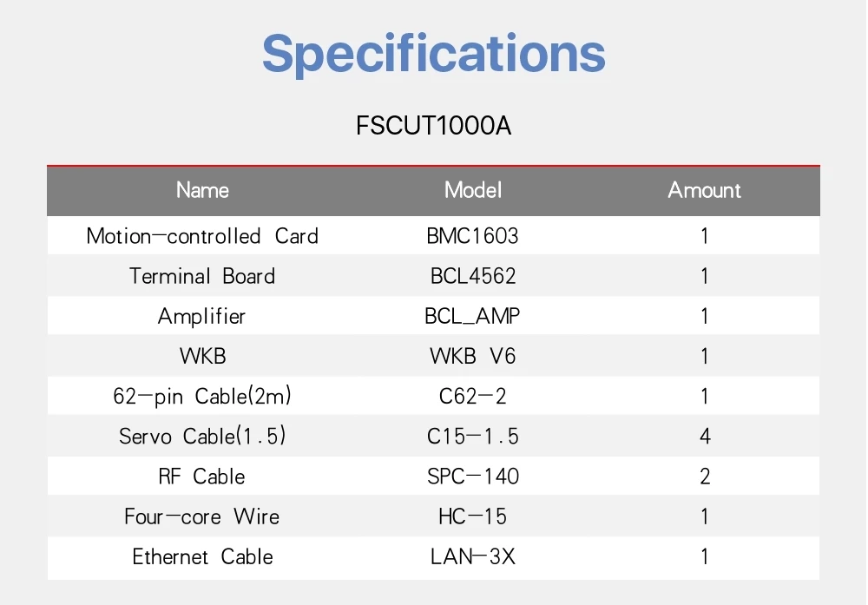
Task: Select the Terminal Board name cell
Action: click(202, 276)
